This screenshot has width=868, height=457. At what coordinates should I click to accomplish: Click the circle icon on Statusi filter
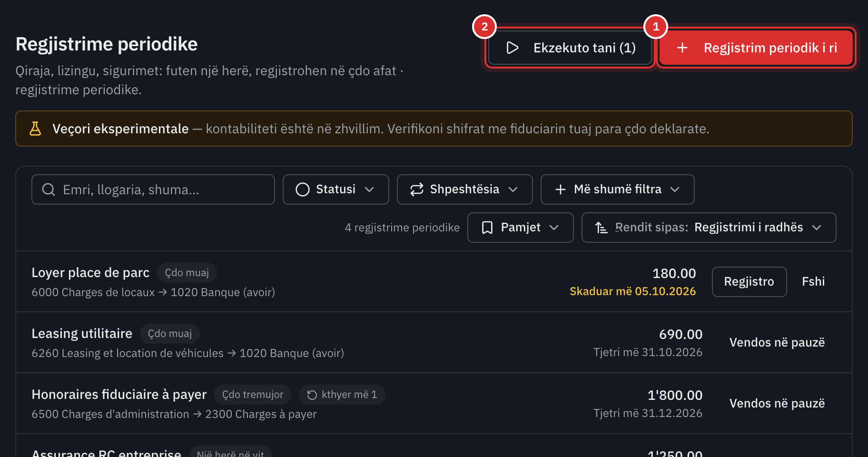click(x=303, y=189)
